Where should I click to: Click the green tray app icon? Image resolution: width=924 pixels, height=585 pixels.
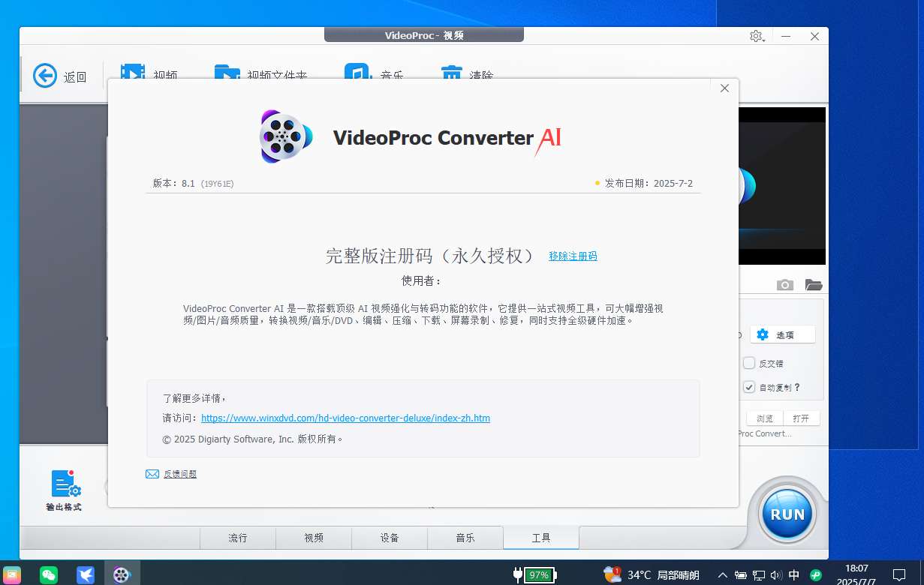click(816, 575)
